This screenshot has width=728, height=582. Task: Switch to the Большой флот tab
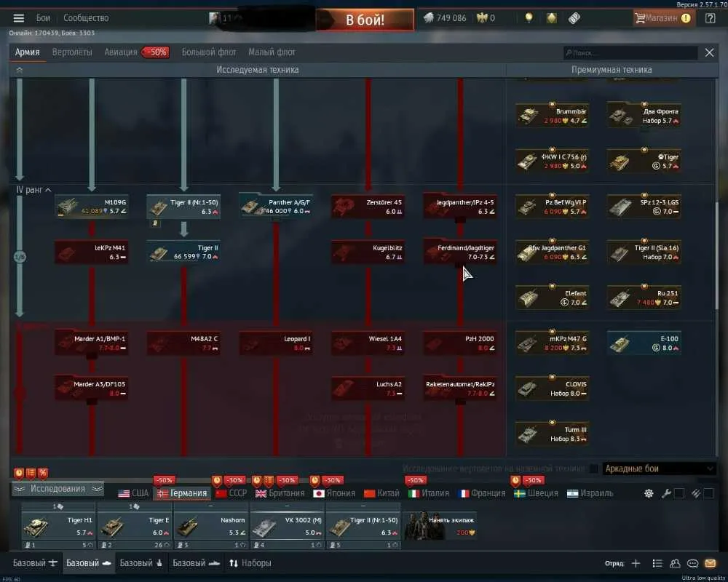pyautogui.click(x=209, y=52)
